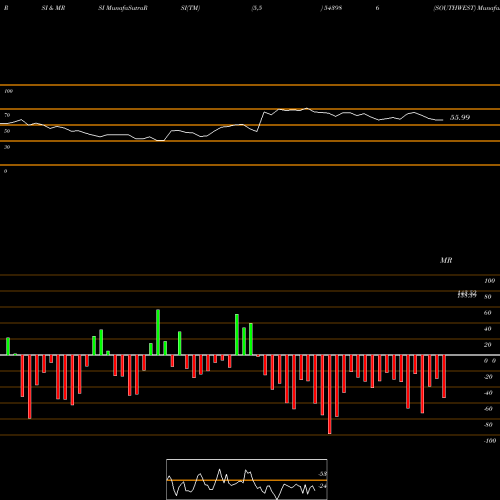Click the 24 value in the mini chart
The image size is (500, 500).
323,486
